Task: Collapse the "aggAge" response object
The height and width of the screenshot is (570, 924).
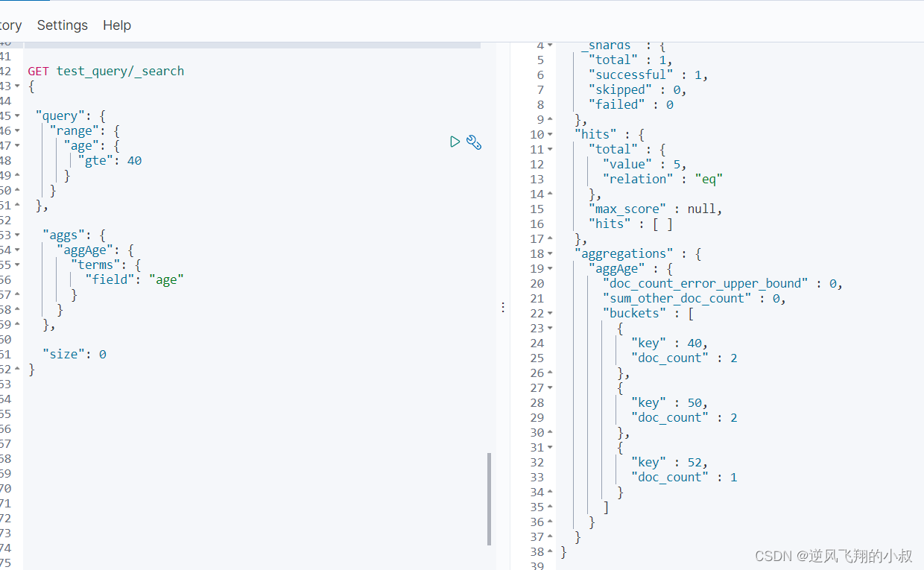Action: click(x=550, y=269)
